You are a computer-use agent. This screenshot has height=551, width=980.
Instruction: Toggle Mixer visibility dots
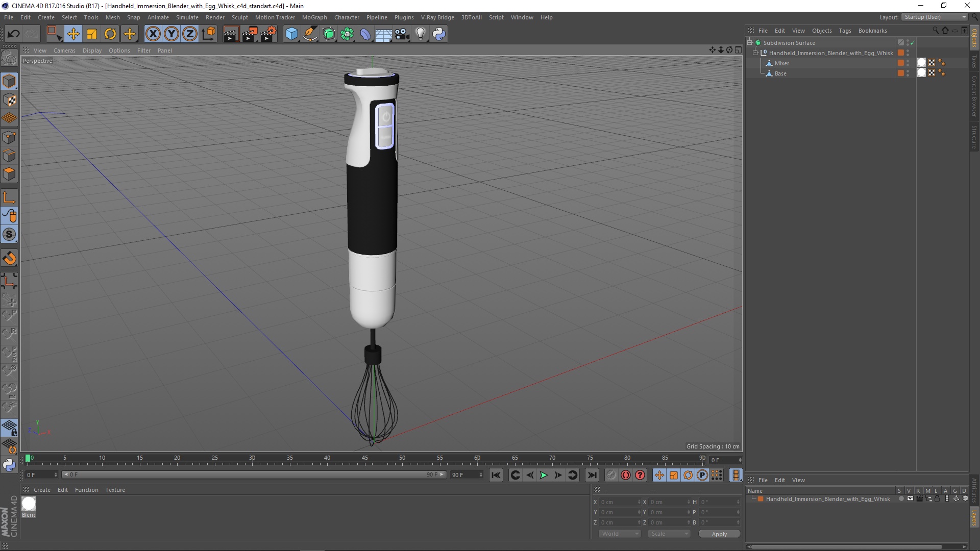(x=908, y=63)
